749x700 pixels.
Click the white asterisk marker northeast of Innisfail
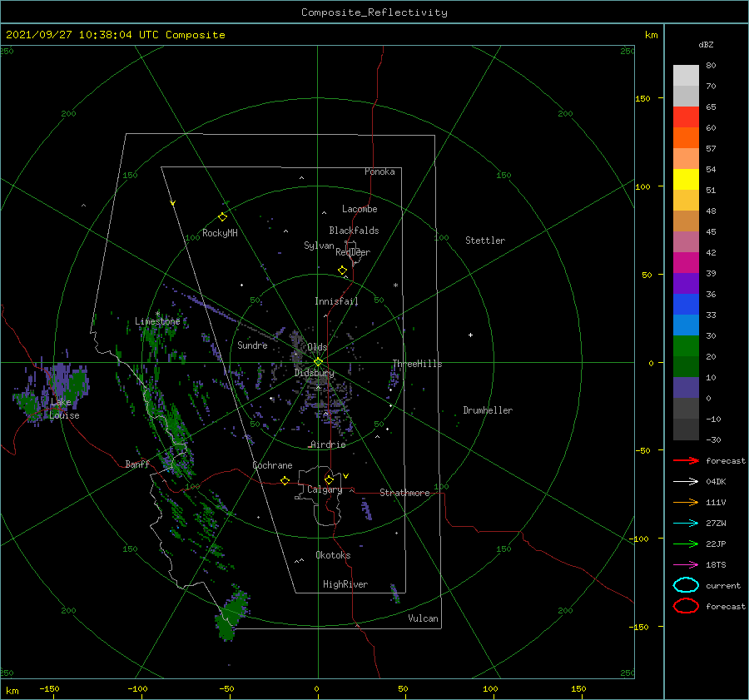[395, 285]
